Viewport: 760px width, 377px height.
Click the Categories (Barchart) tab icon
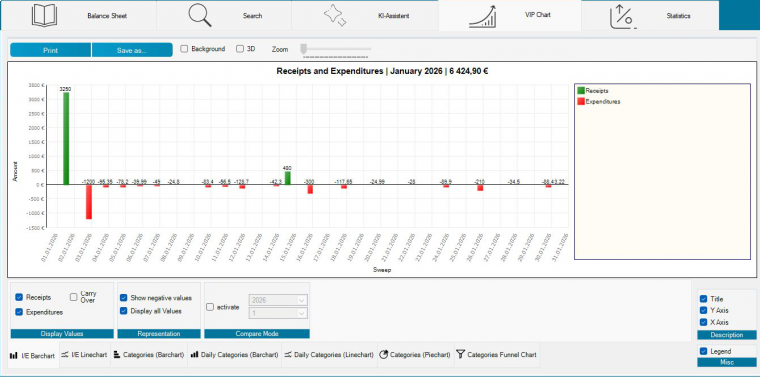coord(117,355)
